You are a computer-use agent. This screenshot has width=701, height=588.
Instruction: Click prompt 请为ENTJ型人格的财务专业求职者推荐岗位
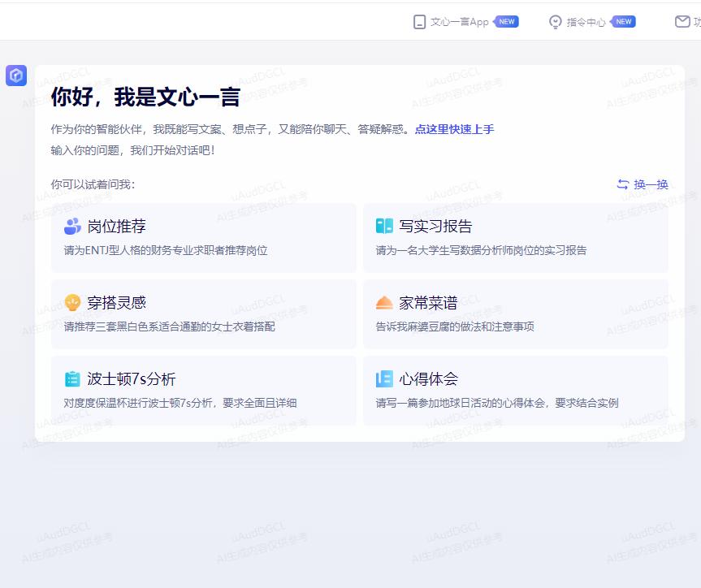click(x=166, y=250)
